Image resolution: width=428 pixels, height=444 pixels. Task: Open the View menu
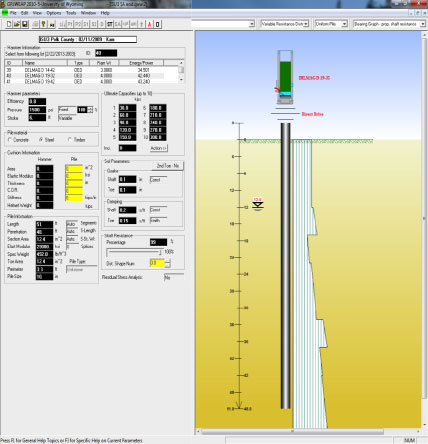(x=37, y=13)
